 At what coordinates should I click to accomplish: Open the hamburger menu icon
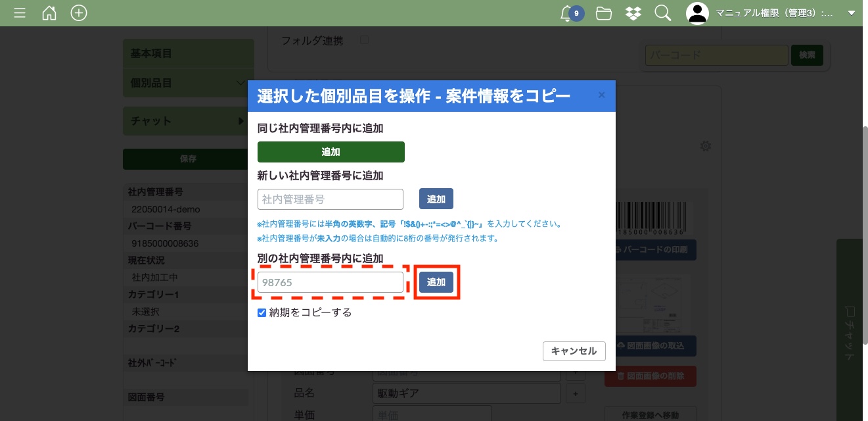click(x=20, y=13)
